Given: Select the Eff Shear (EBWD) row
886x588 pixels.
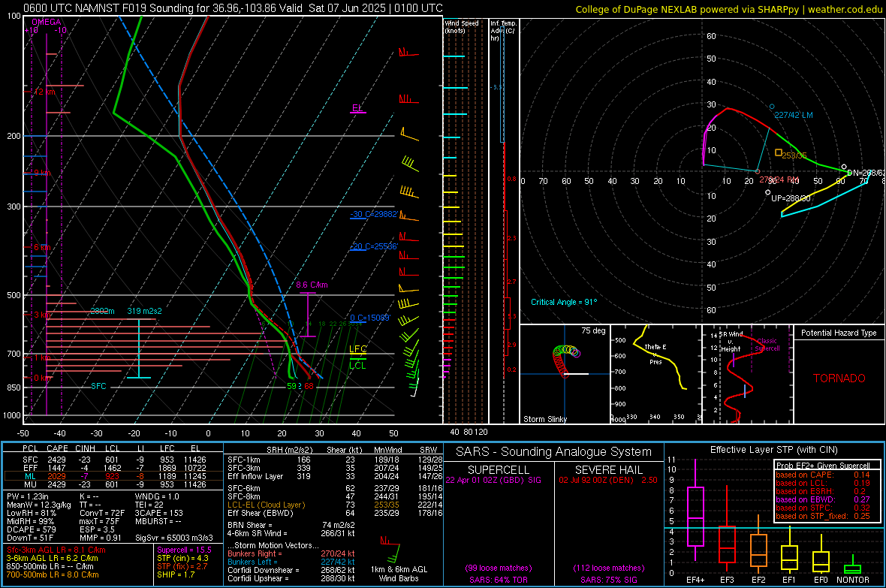Looking at the screenshot, I should pos(335,514).
